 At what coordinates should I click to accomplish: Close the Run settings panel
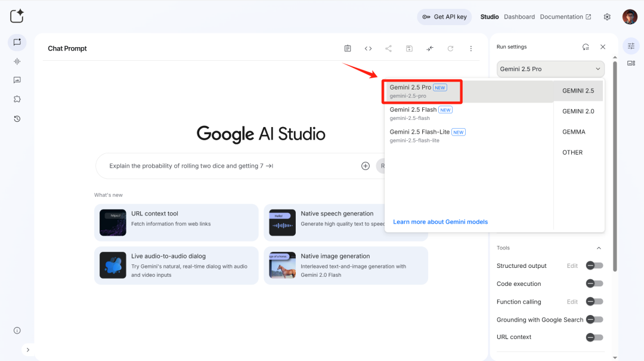pos(603,47)
